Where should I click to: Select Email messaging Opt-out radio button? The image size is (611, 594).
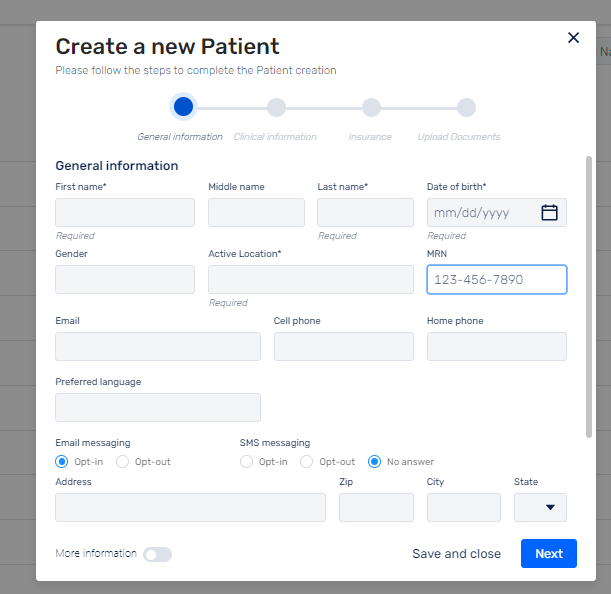(x=122, y=461)
